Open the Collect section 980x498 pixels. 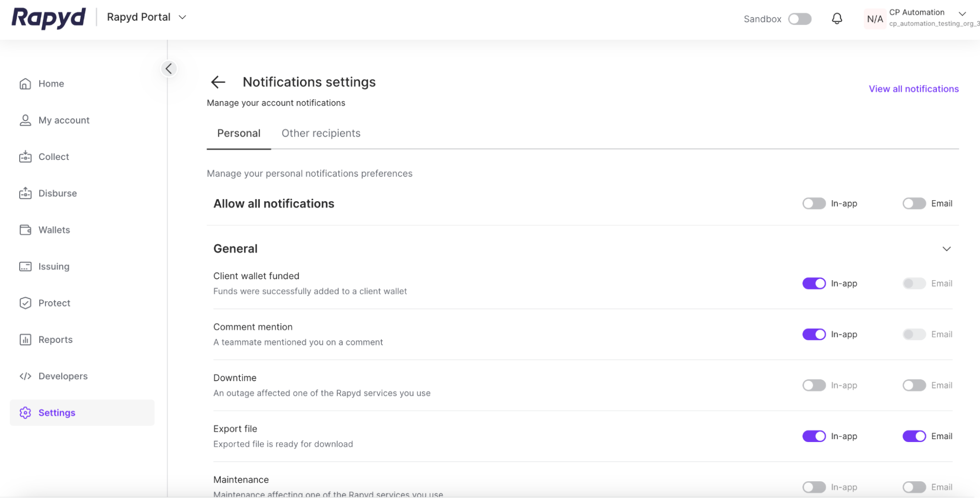tap(53, 157)
